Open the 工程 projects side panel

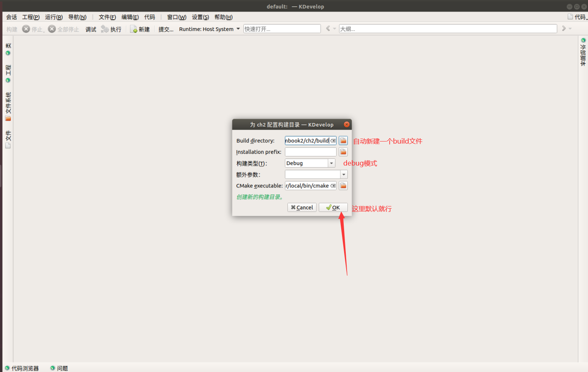point(8,73)
